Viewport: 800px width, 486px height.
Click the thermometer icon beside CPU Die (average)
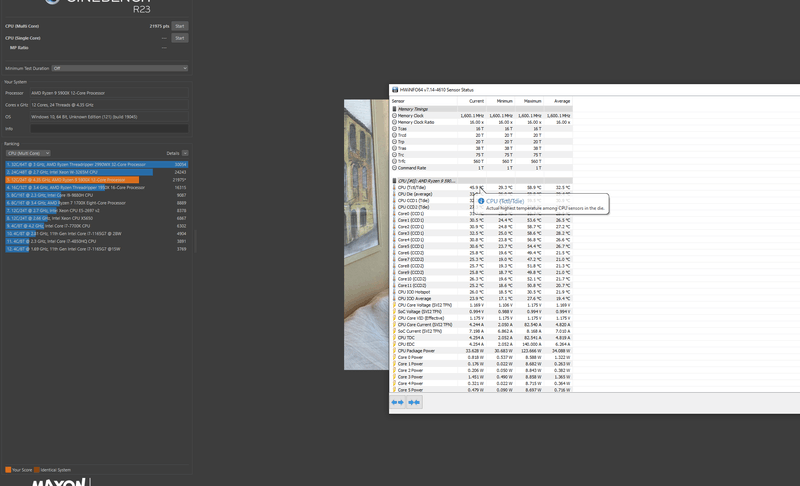[394, 194]
